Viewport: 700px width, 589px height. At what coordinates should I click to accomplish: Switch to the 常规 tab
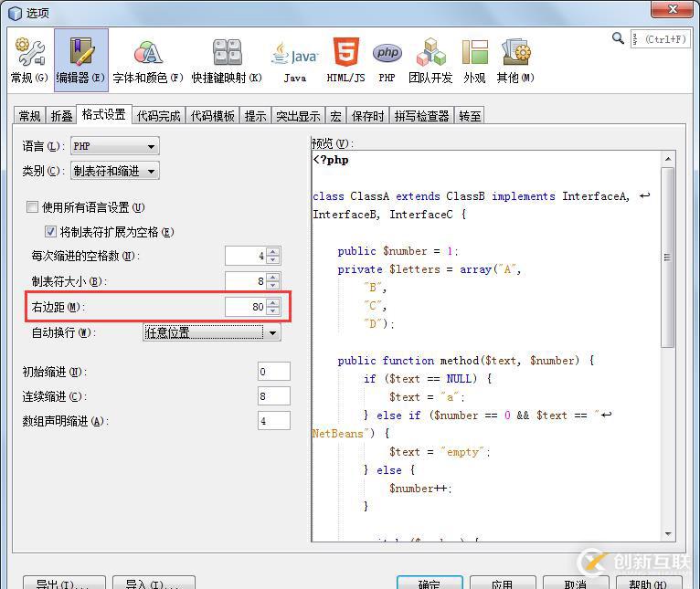click(29, 117)
